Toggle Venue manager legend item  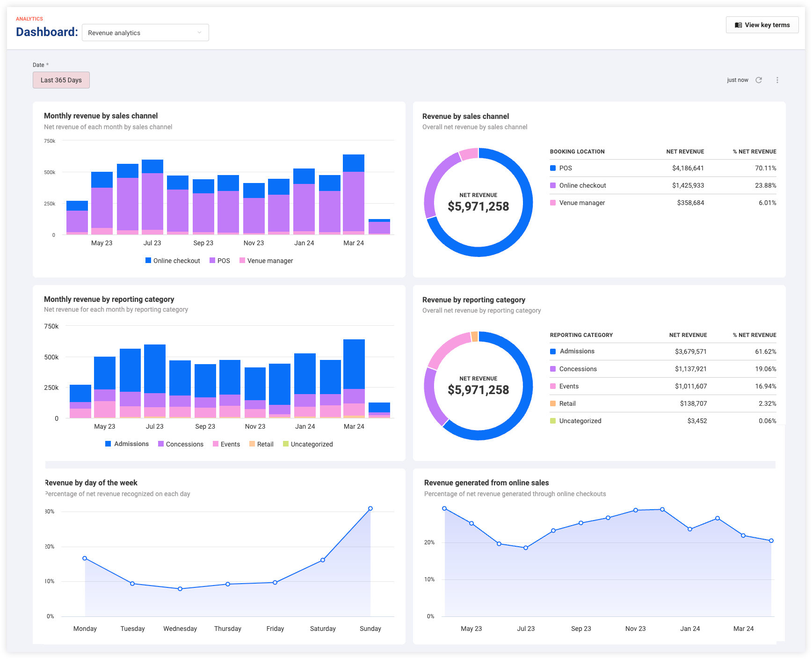(x=266, y=261)
